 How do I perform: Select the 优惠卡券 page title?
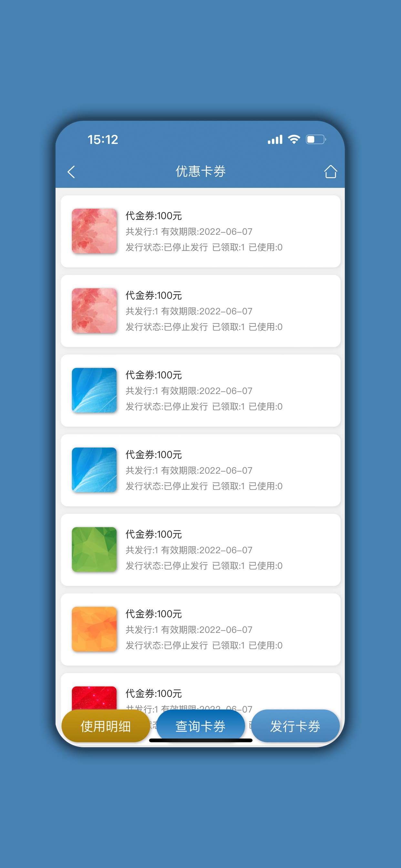[200, 171]
